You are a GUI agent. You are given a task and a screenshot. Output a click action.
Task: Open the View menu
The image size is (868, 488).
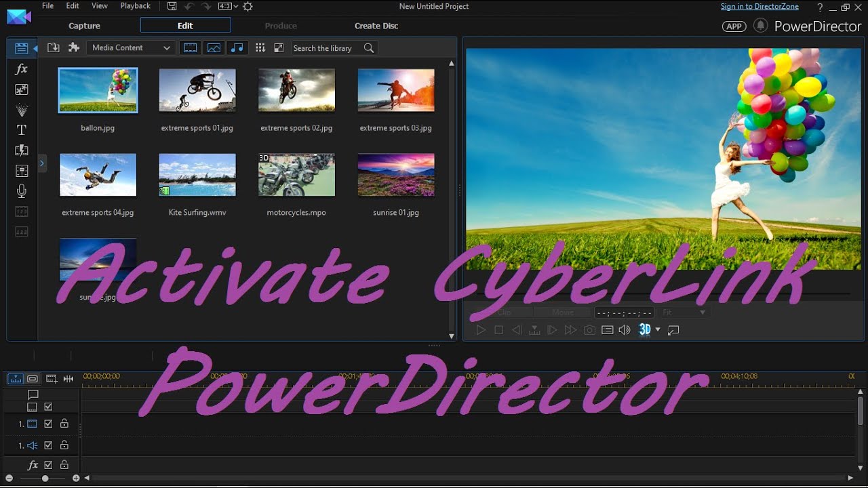pos(100,6)
